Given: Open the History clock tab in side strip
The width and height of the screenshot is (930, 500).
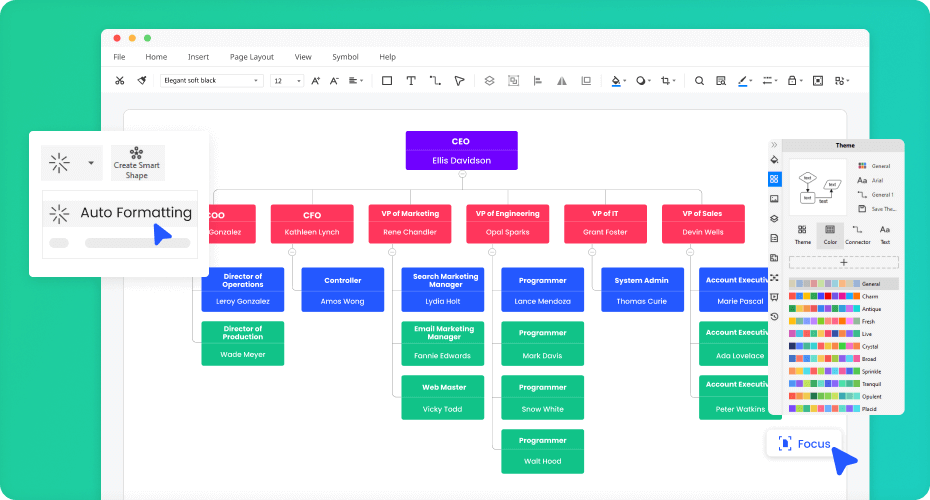Looking at the screenshot, I should tap(774, 317).
